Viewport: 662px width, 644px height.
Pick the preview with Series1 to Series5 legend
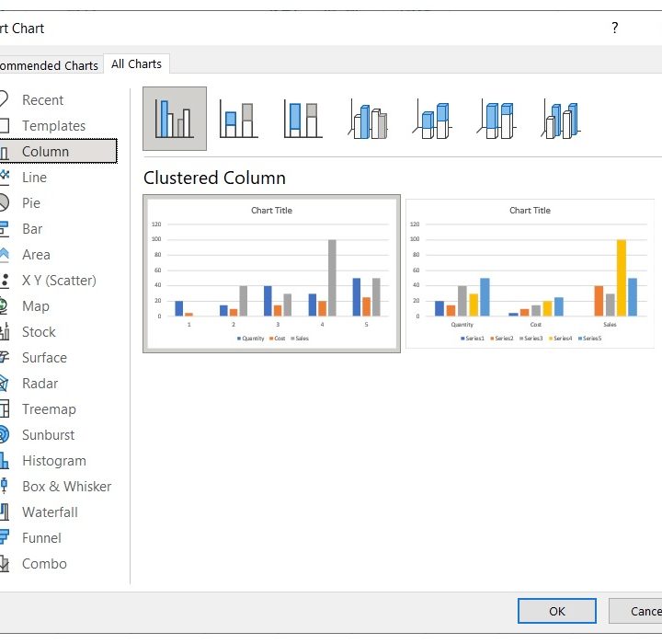tap(530, 273)
